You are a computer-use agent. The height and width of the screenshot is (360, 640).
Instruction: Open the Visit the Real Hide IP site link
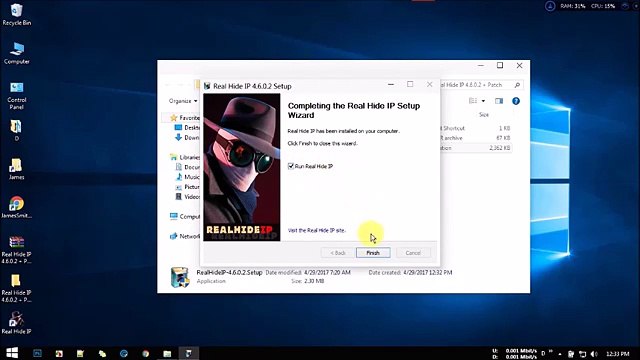[316, 230]
